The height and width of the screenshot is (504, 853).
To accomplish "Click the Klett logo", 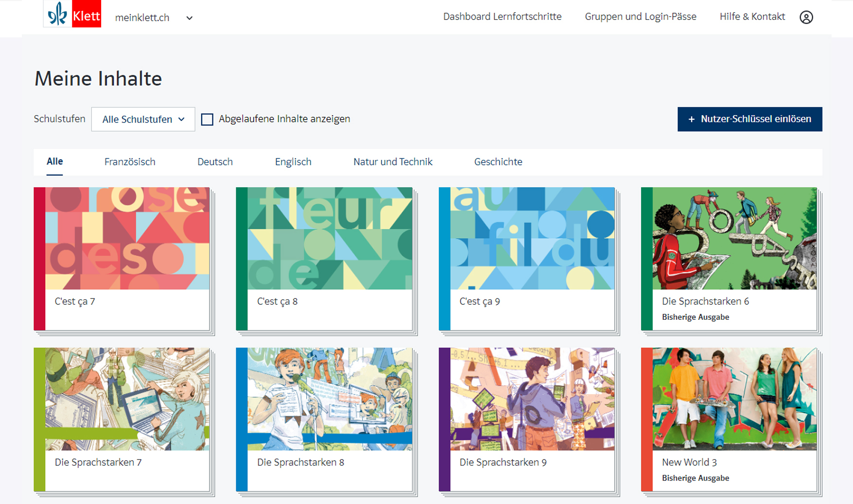I will point(72,14).
